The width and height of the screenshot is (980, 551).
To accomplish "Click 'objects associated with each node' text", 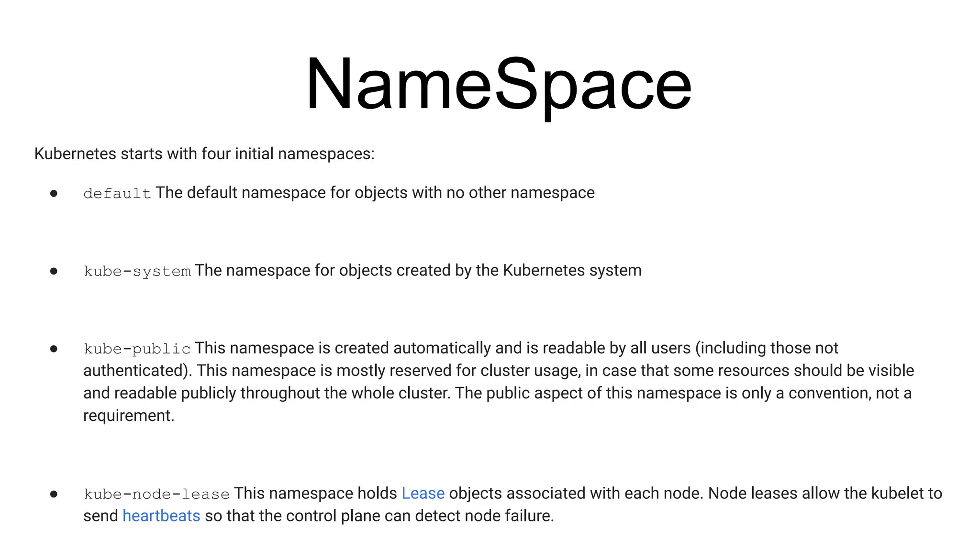I will [576, 493].
